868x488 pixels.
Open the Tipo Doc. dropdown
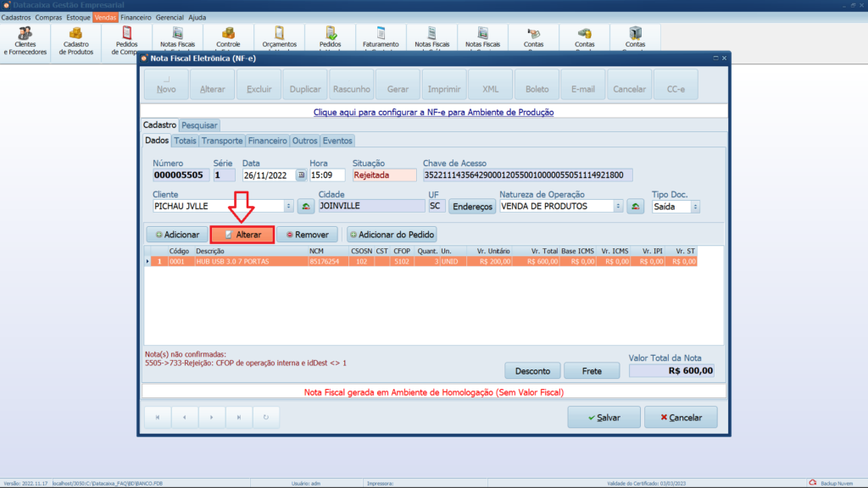click(x=695, y=206)
